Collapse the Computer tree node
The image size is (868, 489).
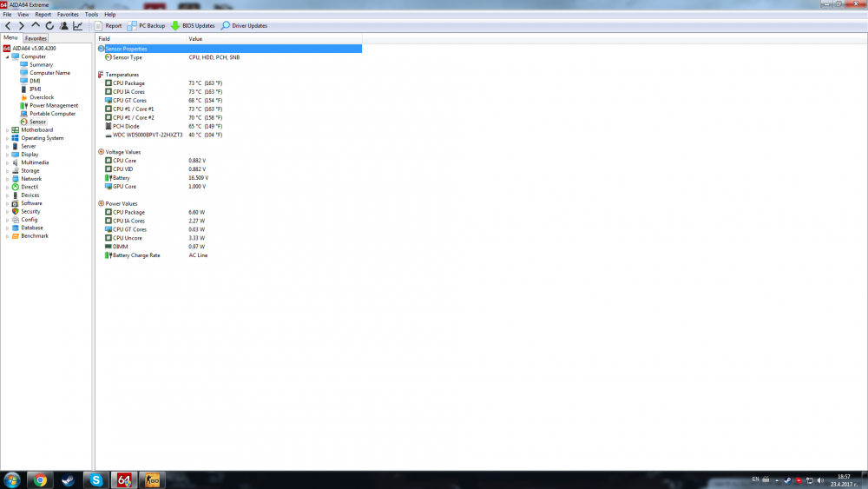point(7,56)
